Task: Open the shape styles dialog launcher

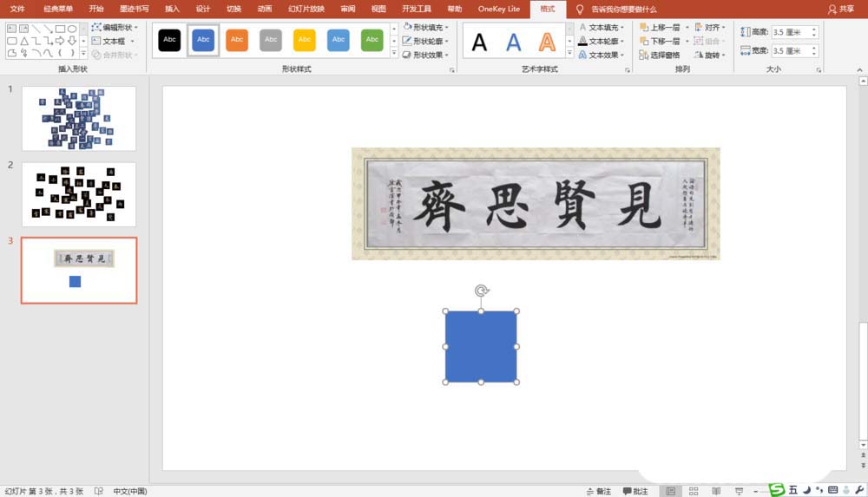Action: click(452, 70)
